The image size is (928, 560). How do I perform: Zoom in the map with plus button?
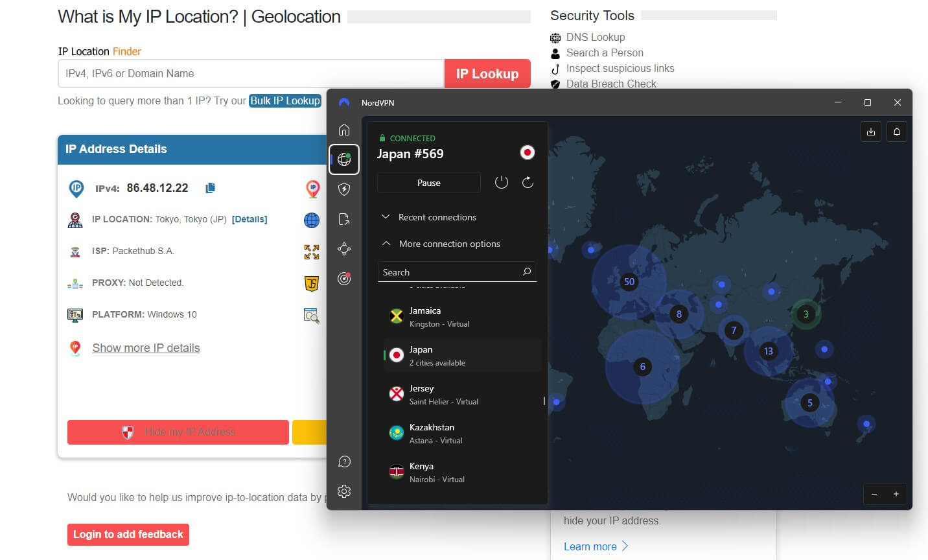[x=896, y=494]
